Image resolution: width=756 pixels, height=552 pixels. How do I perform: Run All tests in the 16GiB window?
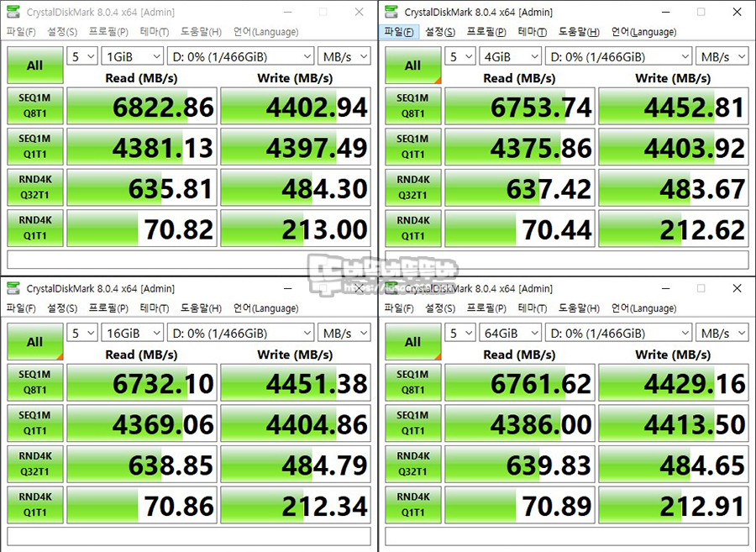[x=34, y=341]
